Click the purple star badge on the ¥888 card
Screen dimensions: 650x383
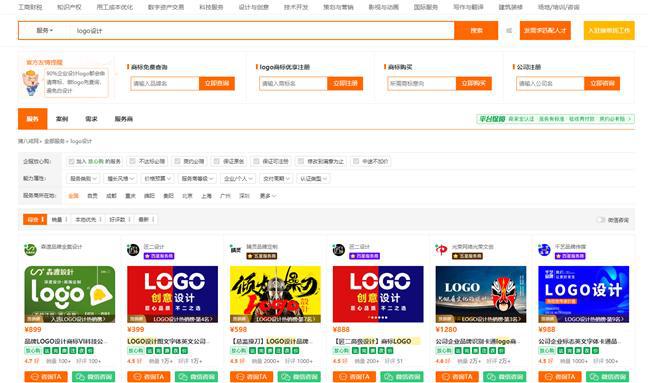coord(364,256)
